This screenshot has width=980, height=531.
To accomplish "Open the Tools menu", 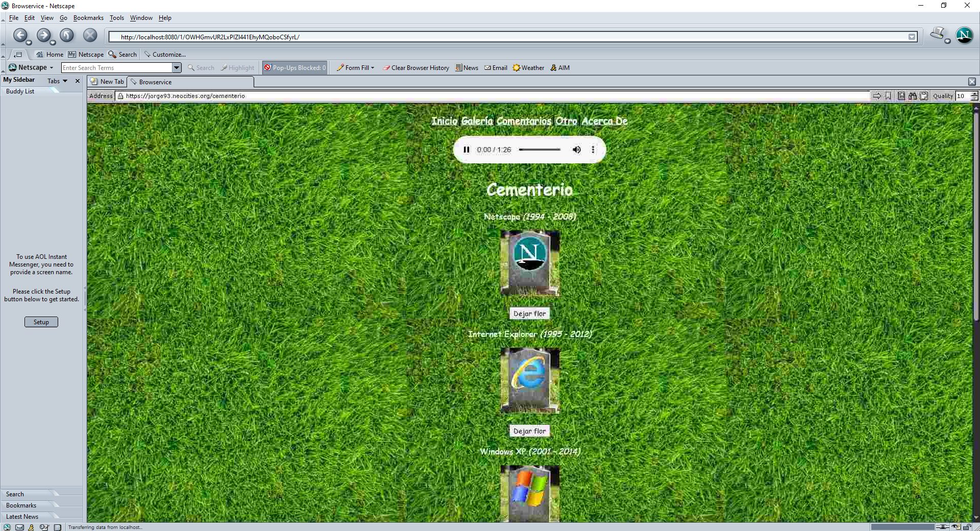I will click(x=117, y=18).
